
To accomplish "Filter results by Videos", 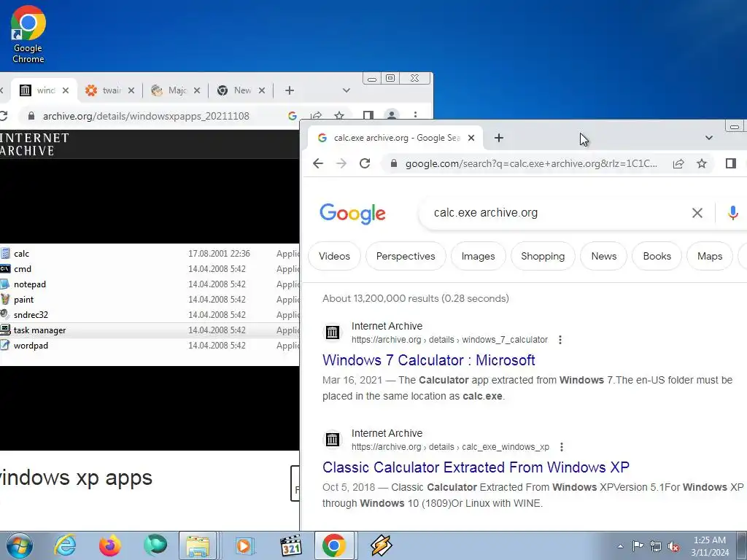I will click(334, 256).
